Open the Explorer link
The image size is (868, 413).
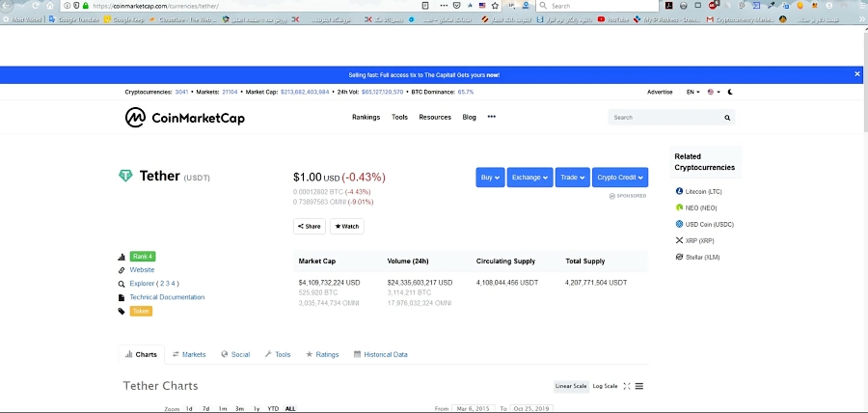[x=143, y=284]
